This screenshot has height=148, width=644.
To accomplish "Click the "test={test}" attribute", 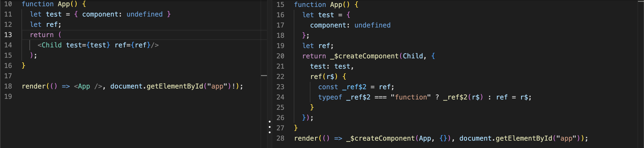I will [x=88, y=45].
